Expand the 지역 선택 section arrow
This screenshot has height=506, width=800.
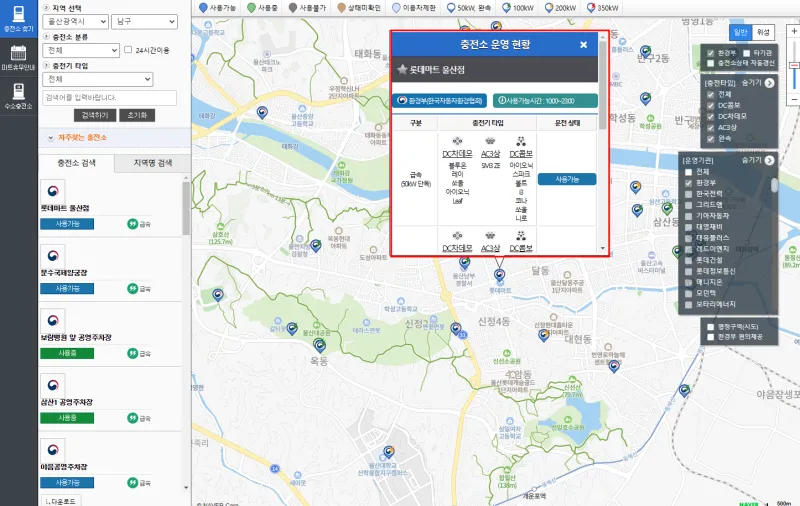click(46, 8)
